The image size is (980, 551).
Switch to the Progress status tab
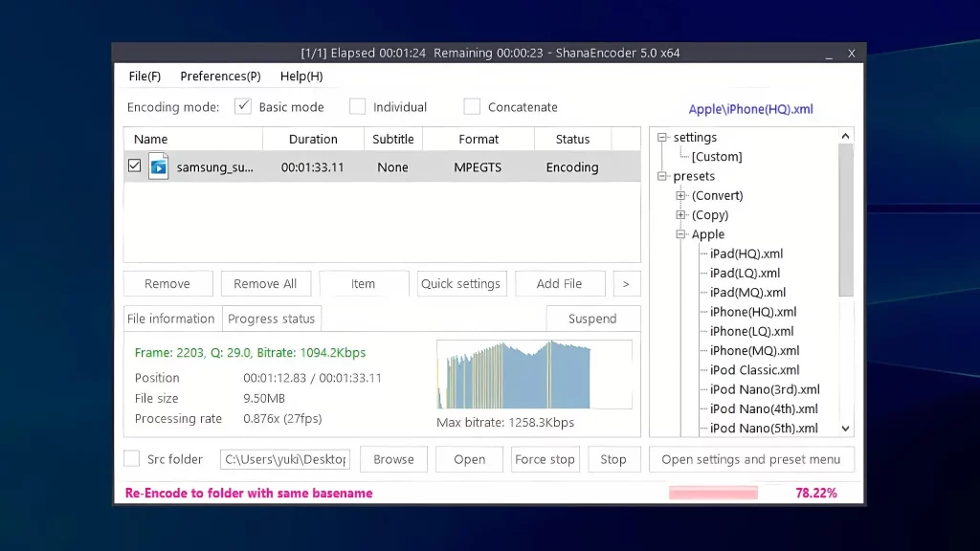[x=271, y=319]
